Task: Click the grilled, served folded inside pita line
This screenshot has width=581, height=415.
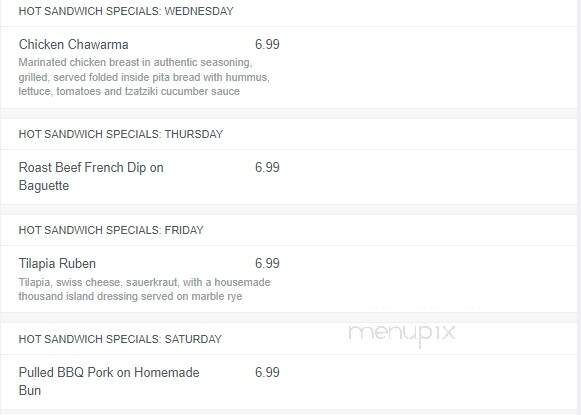Action: 144,77
